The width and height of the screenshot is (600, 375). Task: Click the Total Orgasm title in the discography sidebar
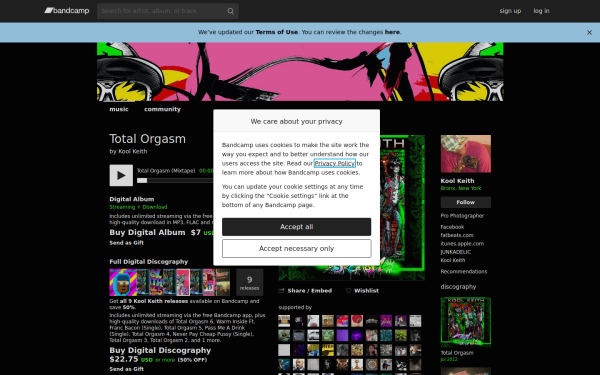pyautogui.click(x=457, y=353)
